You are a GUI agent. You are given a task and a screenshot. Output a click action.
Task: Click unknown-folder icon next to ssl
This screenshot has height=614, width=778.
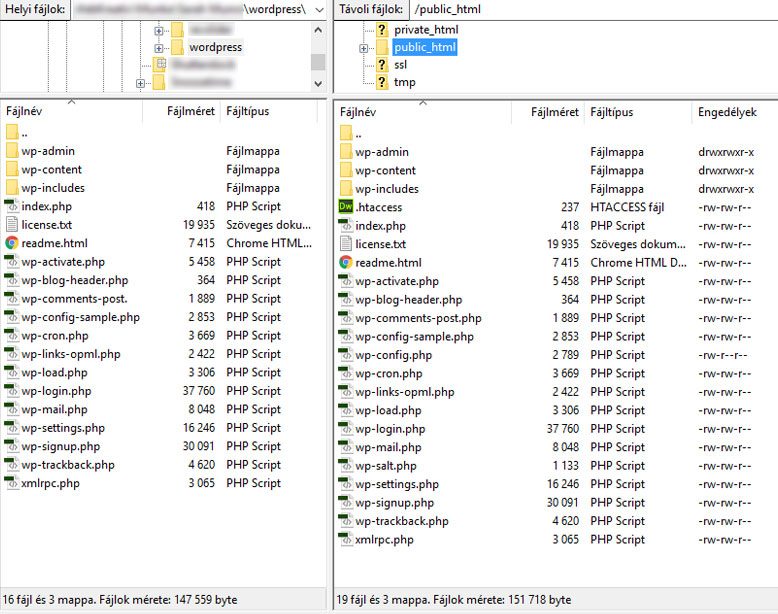[382, 65]
